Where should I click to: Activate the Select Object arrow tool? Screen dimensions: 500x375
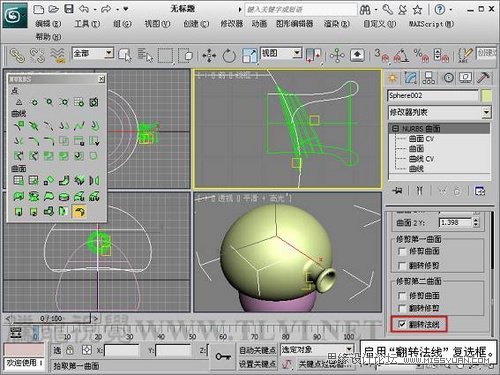125,55
